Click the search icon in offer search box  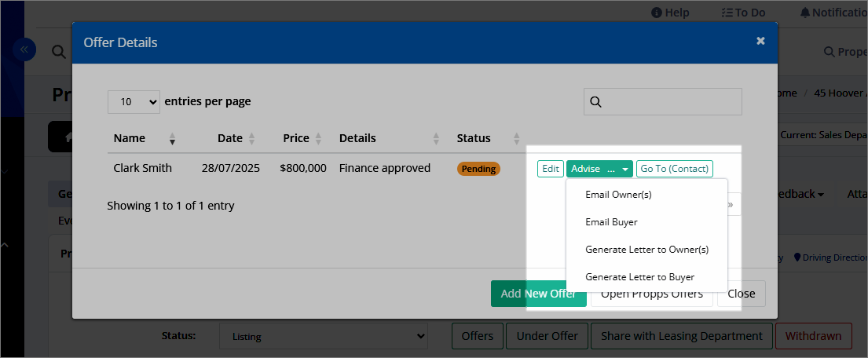pyautogui.click(x=596, y=102)
